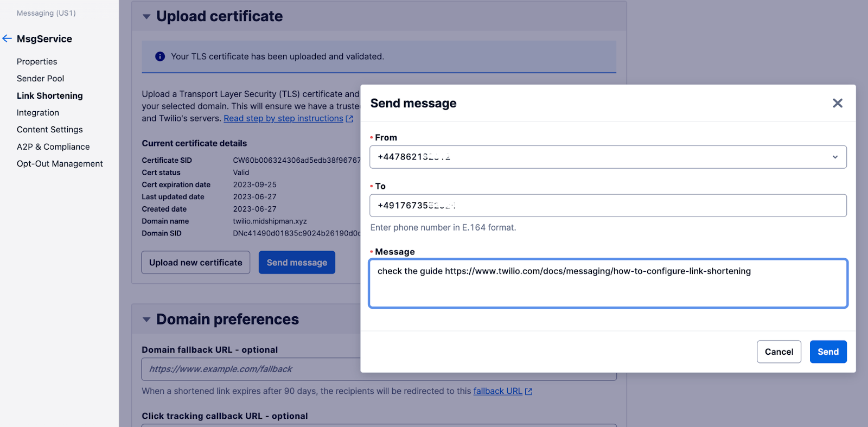This screenshot has width=868, height=427.
Task: Click inside the Message text area
Action: tap(608, 283)
